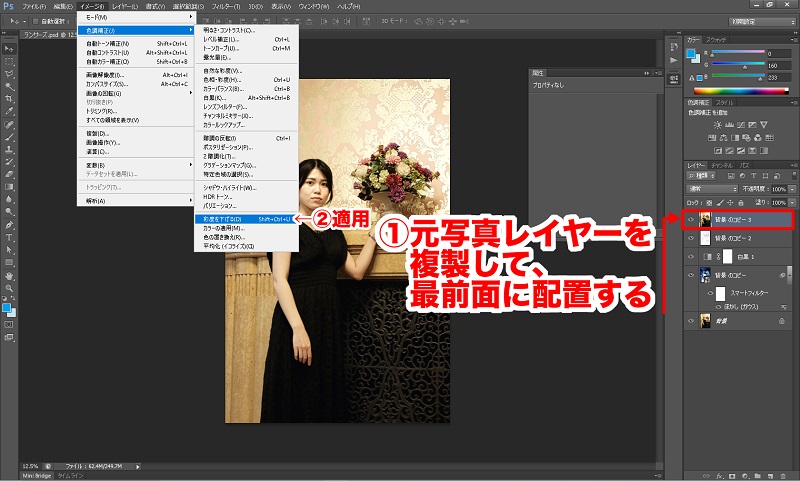This screenshot has width=800, height=481.
Task: Hide the 背景 のコピー smart object layer
Action: pos(691,275)
